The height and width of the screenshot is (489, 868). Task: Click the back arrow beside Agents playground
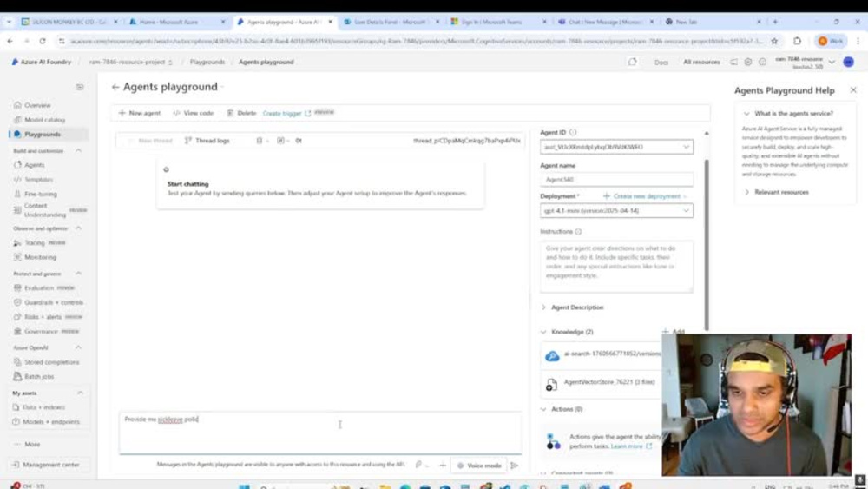(115, 87)
